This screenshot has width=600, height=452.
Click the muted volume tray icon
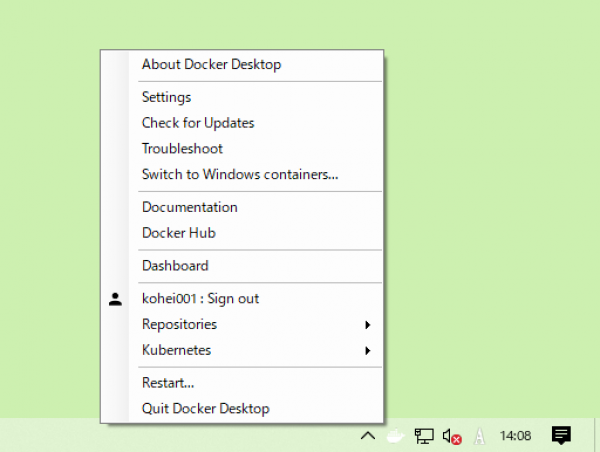click(x=452, y=436)
